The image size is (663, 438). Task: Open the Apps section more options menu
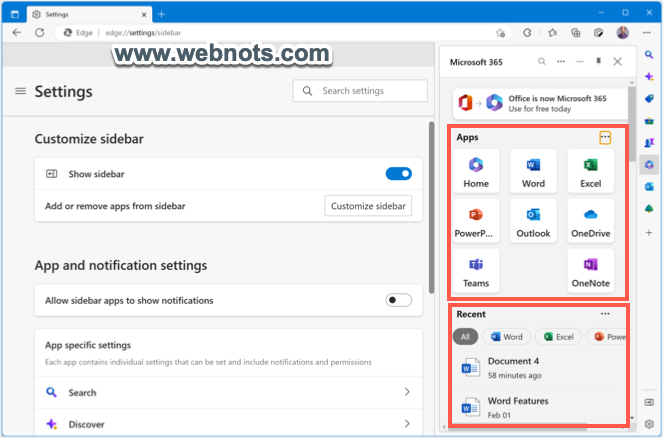click(605, 137)
